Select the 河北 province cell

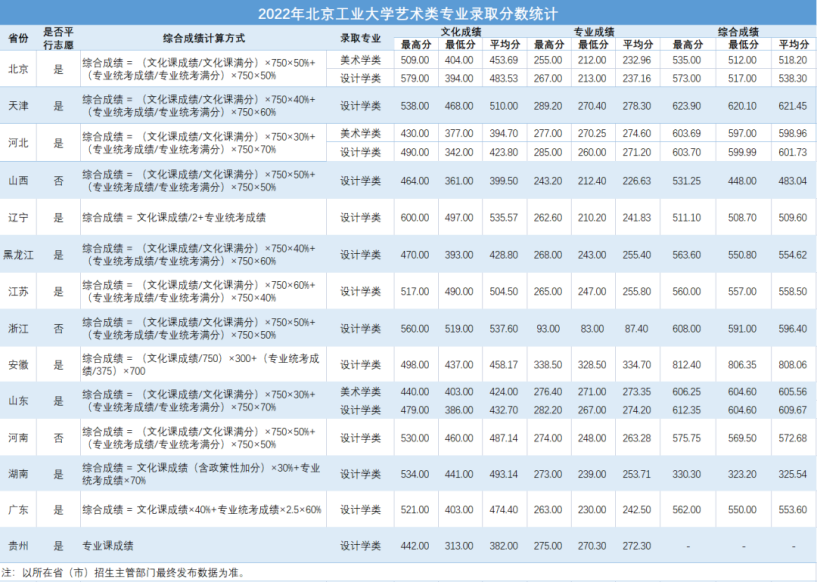[18, 143]
